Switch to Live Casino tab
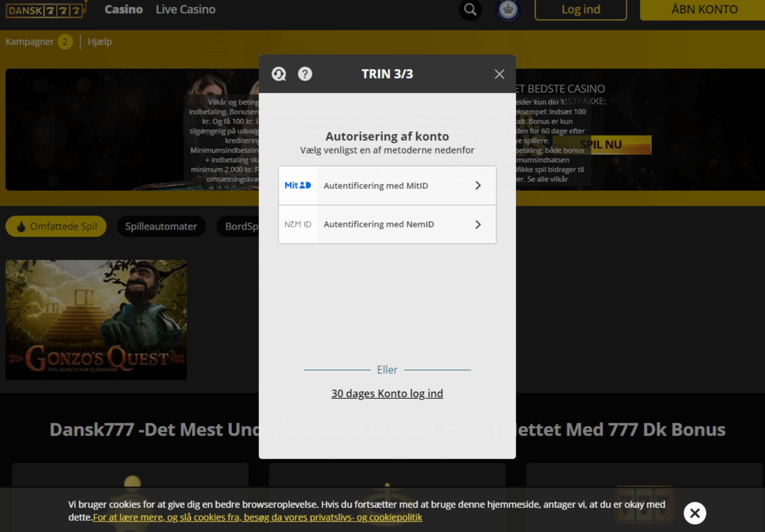The width and height of the screenshot is (765, 532). (x=185, y=9)
